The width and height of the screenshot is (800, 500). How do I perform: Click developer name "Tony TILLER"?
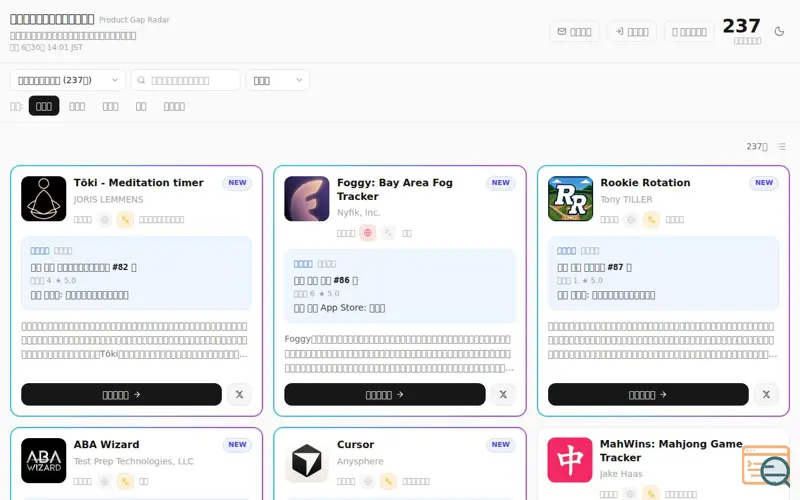(626, 199)
